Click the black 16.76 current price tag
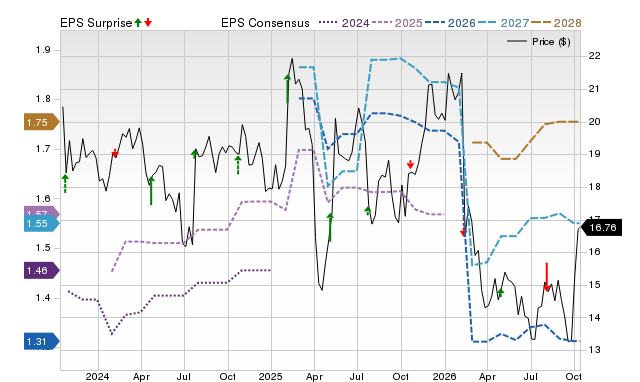 pyautogui.click(x=601, y=227)
